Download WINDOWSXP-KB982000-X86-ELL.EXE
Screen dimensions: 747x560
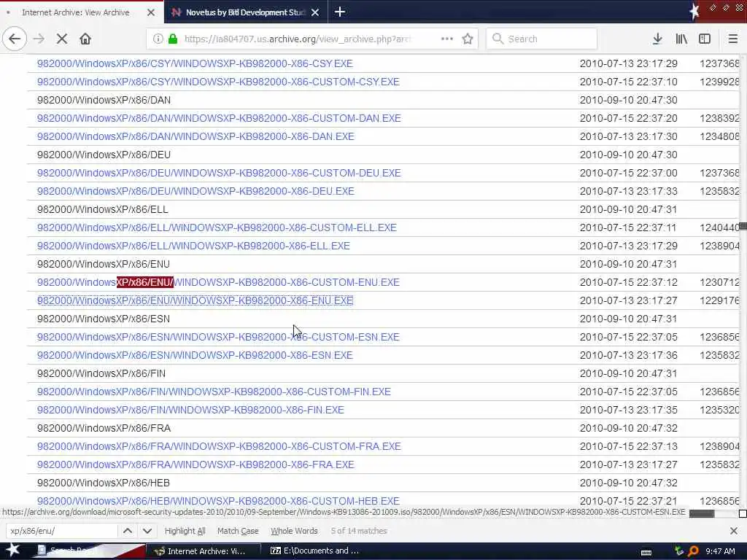[x=193, y=246]
